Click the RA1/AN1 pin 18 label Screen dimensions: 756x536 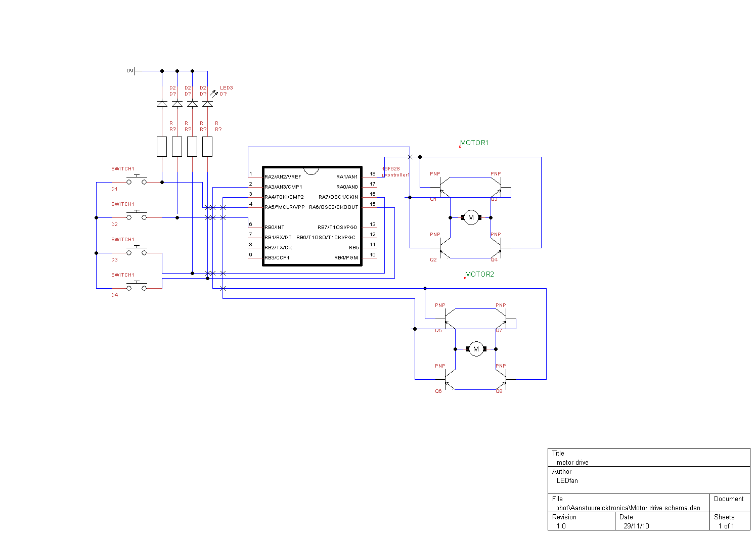click(347, 177)
